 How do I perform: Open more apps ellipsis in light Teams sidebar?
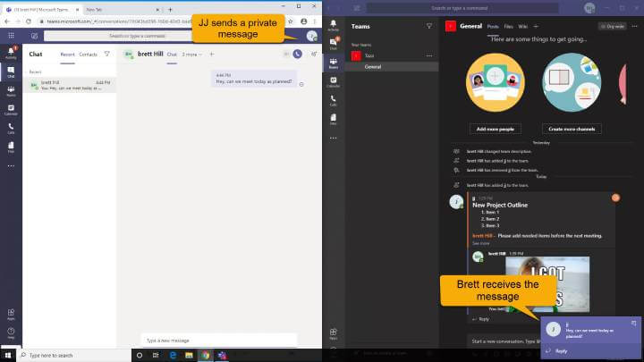point(11,166)
